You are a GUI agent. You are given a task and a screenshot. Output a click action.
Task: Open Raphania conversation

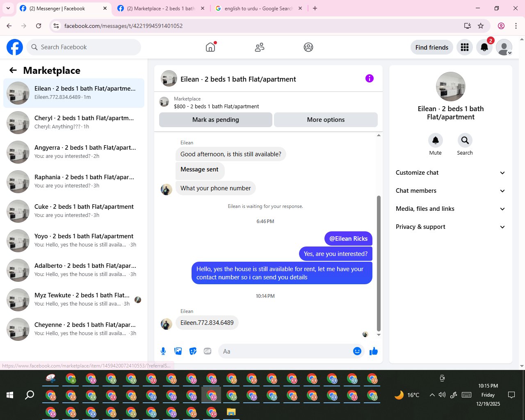click(74, 182)
